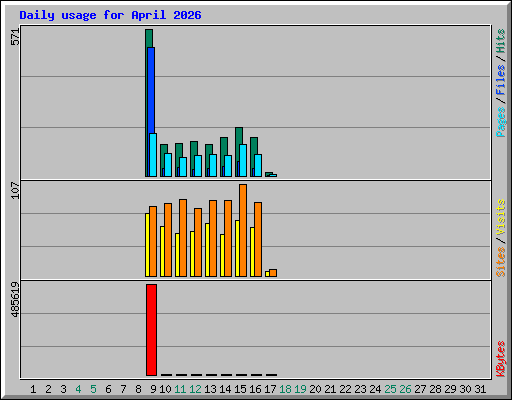
Task: Click the chart title "Daily usage for April 2026"
Action: pos(110,15)
